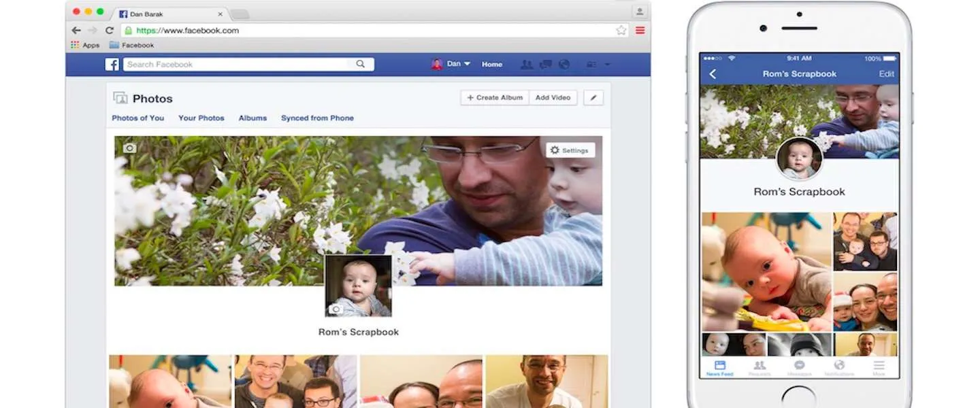The image size is (980, 408).
Task: Open the Notifications globe icon
Action: (563, 64)
